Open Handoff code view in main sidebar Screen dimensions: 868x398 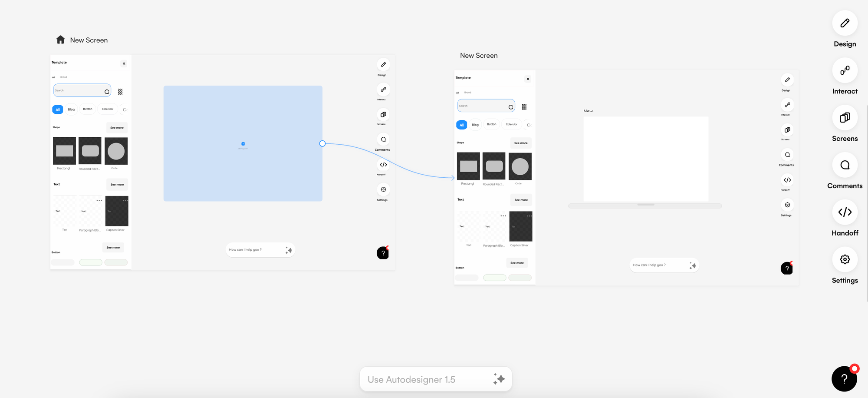[845, 212]
